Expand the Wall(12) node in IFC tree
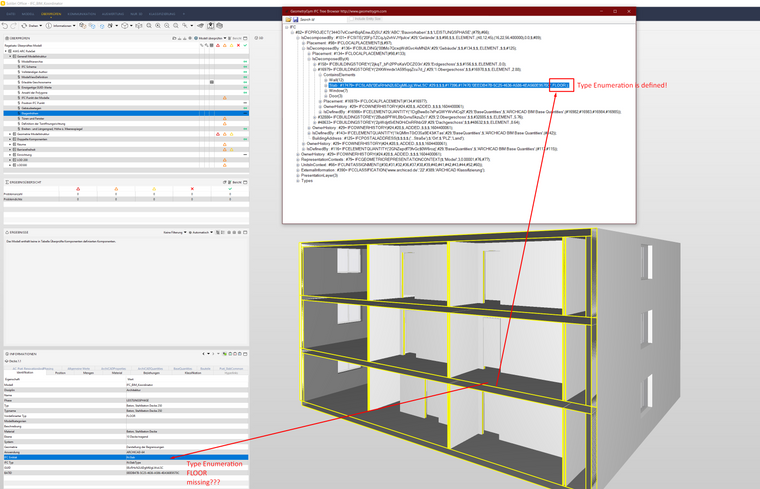The image size is (760, 489). [326, 80]
